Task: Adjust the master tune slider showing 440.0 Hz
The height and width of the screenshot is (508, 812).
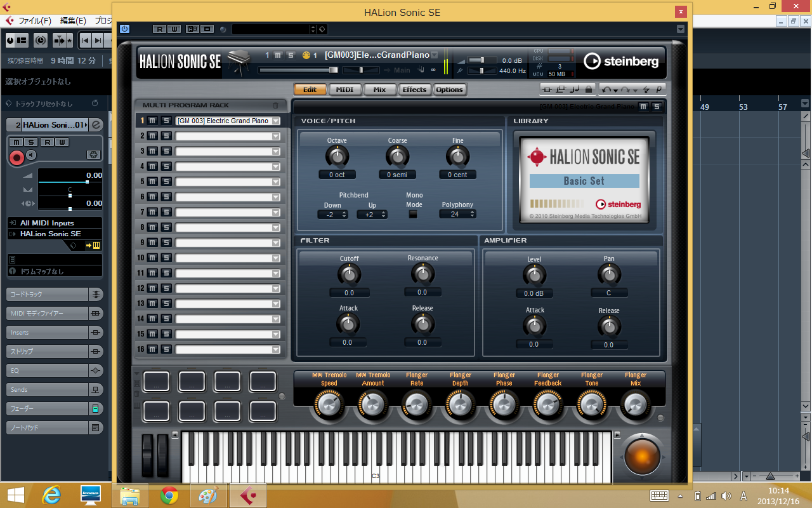Action: 483,70
